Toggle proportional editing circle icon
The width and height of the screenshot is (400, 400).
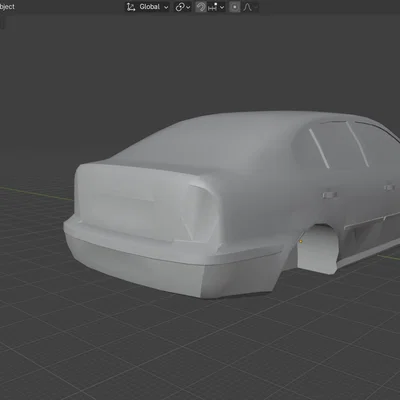tap(235, 7)
